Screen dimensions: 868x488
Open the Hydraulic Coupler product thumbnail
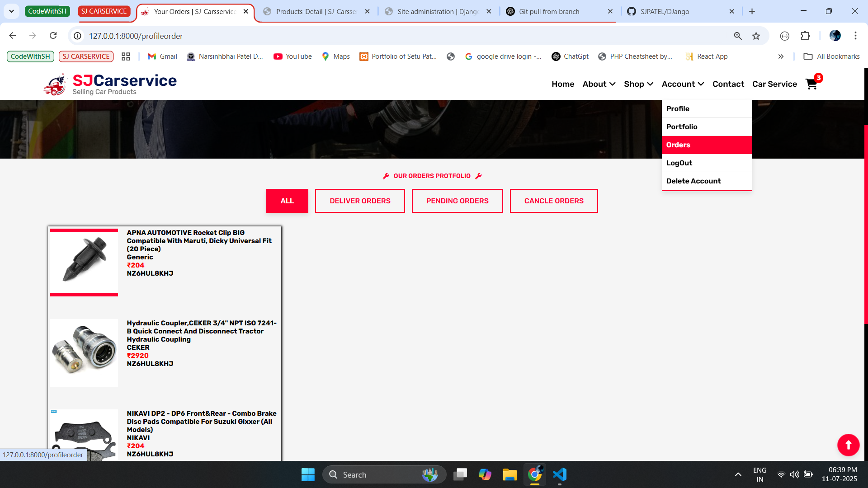(84, 353)
